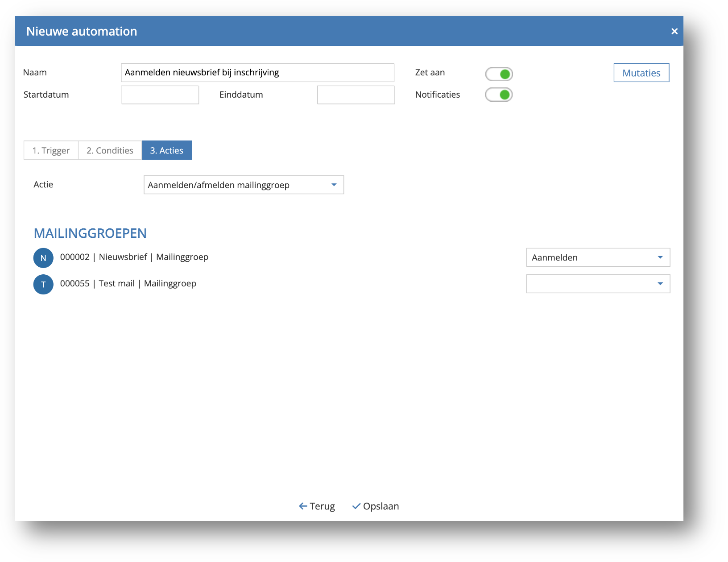Click the MAILINGGROEPEN heading
This screenshot has height=562, width=728.
[90, 233]
